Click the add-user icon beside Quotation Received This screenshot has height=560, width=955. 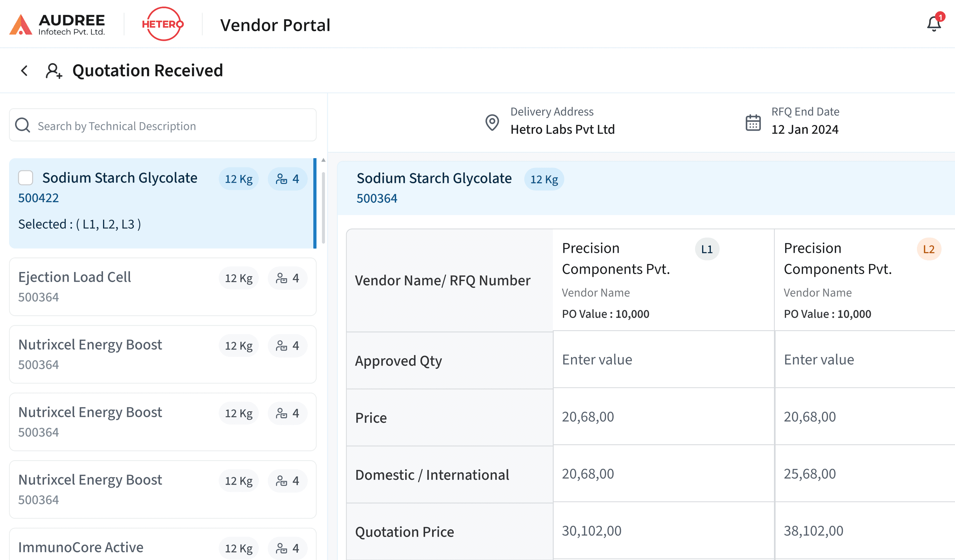(x=53, y=71)
